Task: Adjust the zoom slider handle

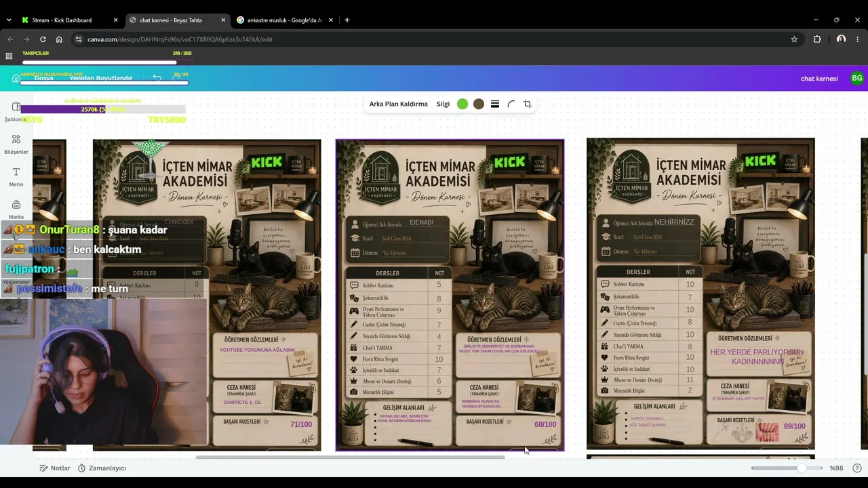Action: [x=802, y=468]
